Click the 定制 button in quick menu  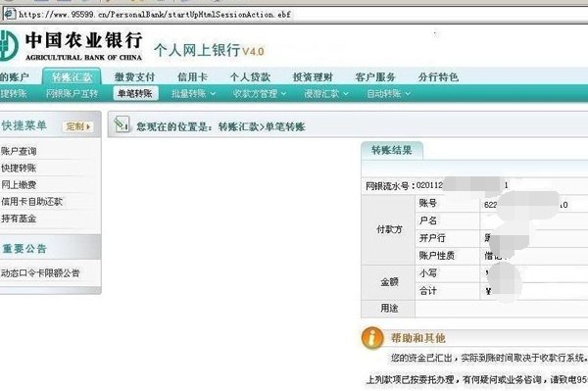[x=78, y=126]
